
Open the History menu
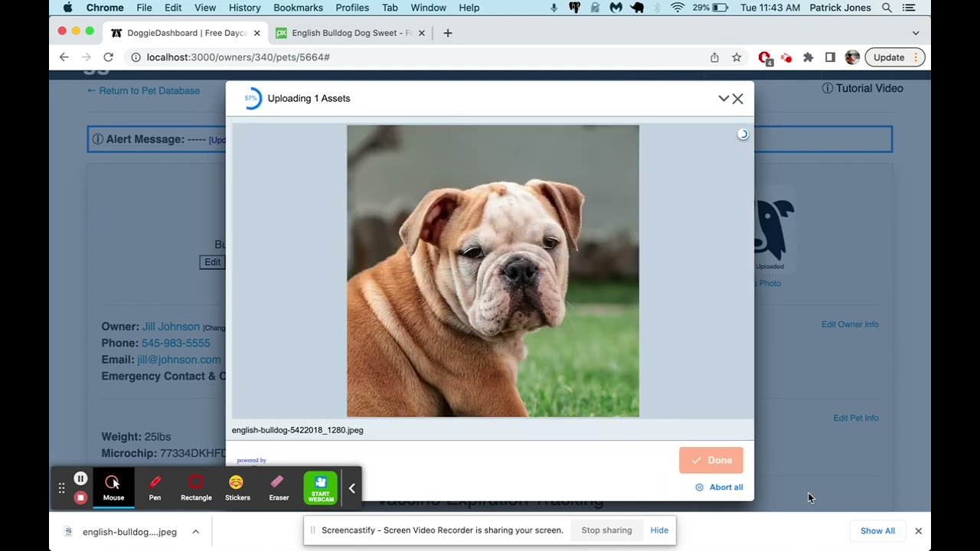[x=244, y=8]
